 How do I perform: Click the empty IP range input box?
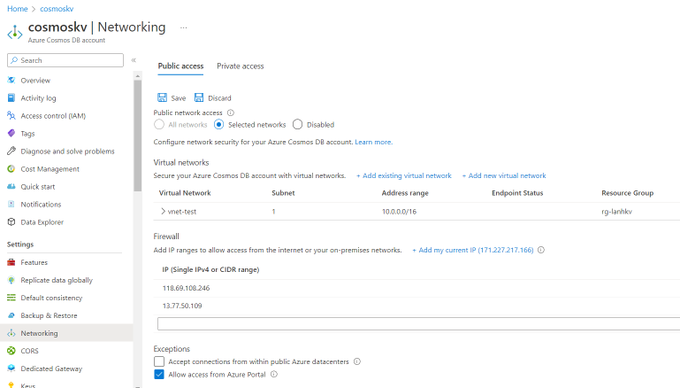(418, 323)
